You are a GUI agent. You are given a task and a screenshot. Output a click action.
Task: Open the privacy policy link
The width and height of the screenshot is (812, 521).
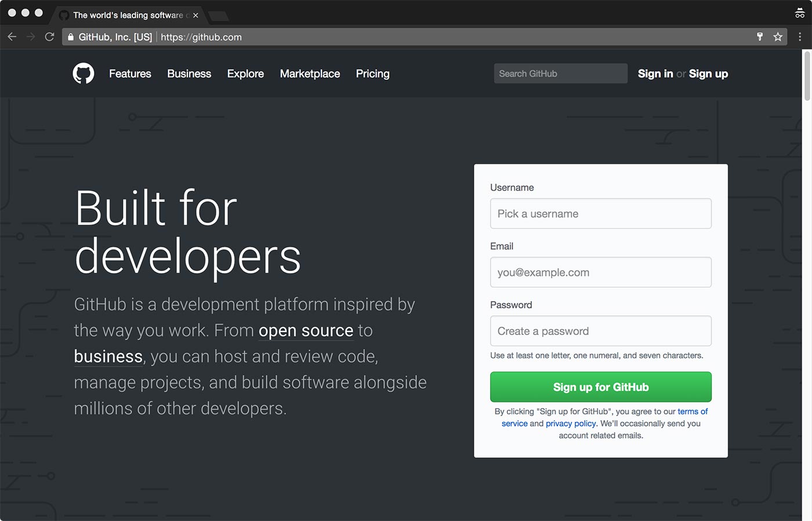pyautogui.click(x=571, y=424)
